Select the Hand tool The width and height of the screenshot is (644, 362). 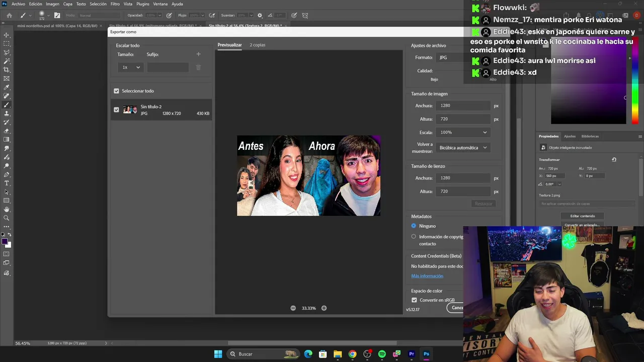coord(7,209)
